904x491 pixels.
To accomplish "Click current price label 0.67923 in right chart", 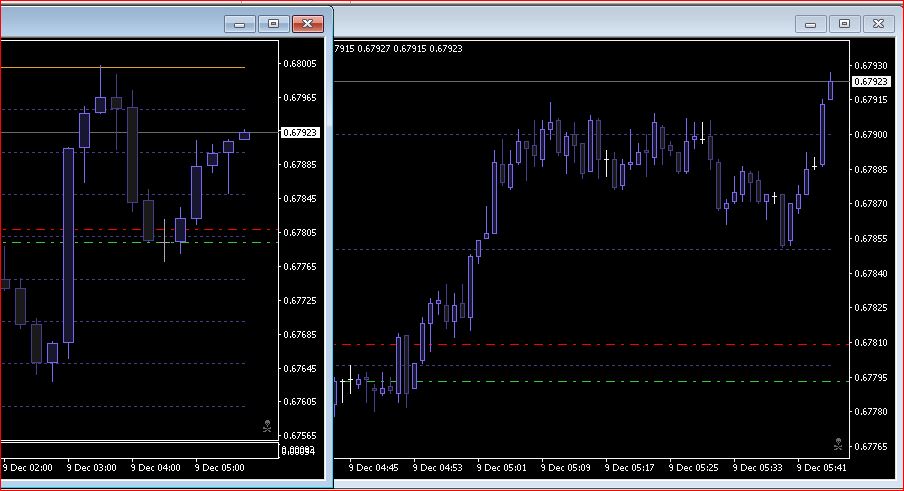I will [x=871, y=82].
